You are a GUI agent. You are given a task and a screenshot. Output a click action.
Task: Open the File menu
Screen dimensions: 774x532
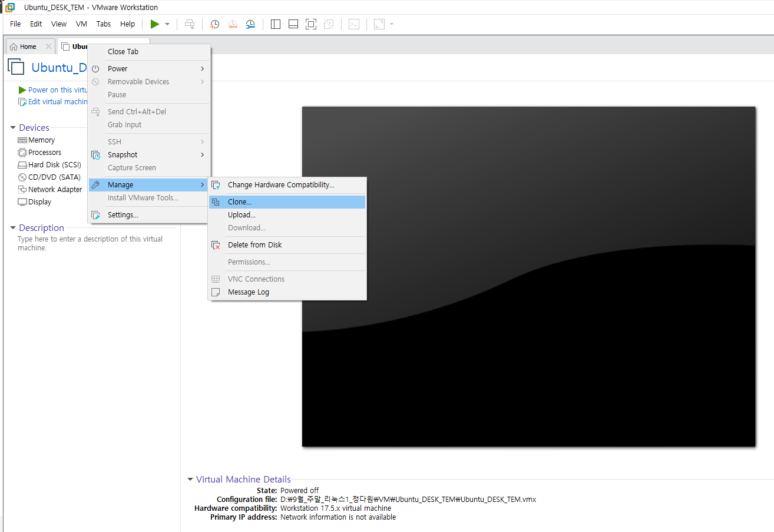[x=15, y=24]
